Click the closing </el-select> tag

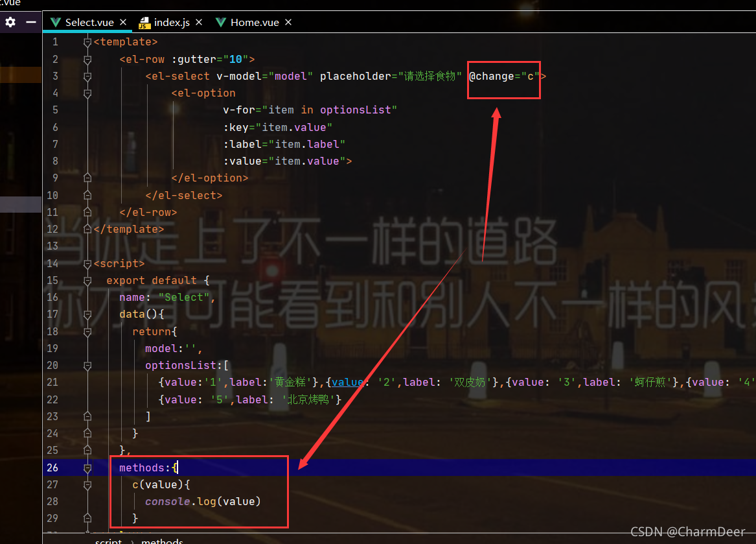coord(184,196)
